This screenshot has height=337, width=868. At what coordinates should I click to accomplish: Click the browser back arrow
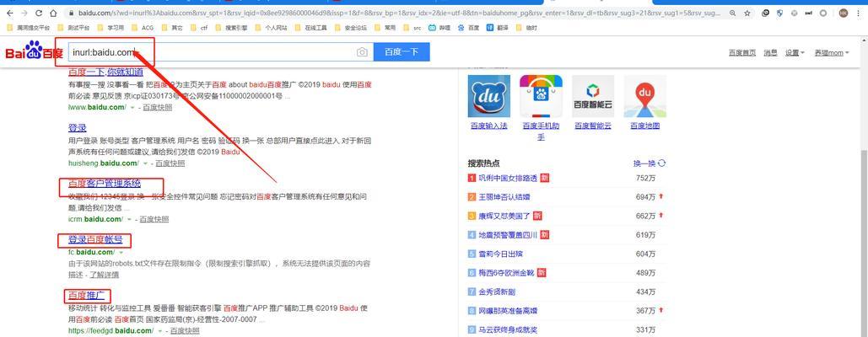[9, 13]
